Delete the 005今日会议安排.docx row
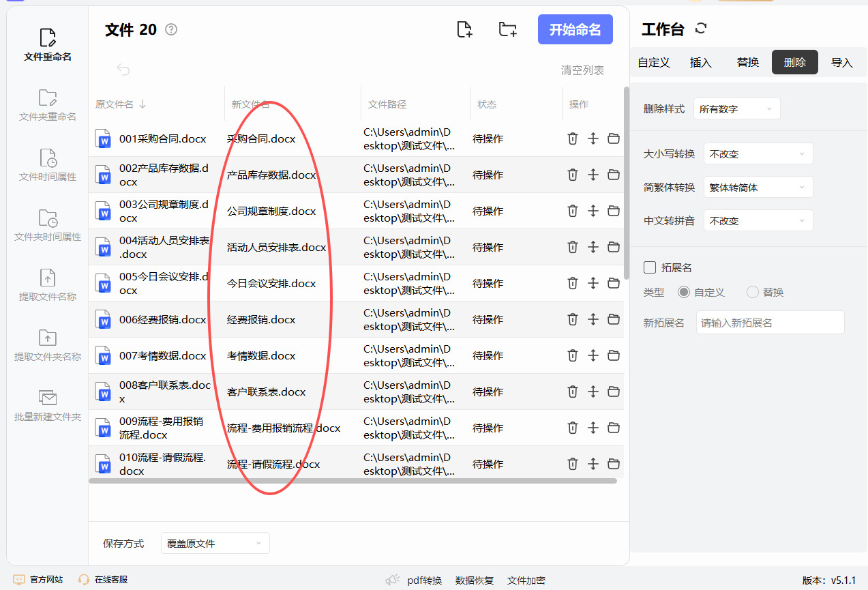The image size is (868, 590). point(573,283)
